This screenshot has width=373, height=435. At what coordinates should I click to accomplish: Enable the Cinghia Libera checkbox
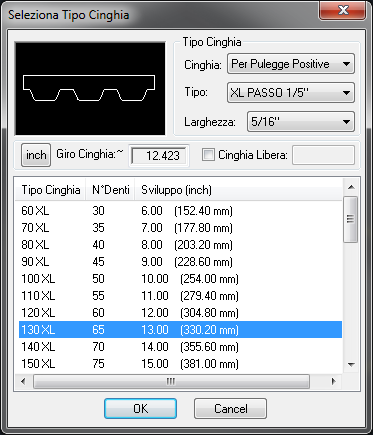(x=208, y=155)
